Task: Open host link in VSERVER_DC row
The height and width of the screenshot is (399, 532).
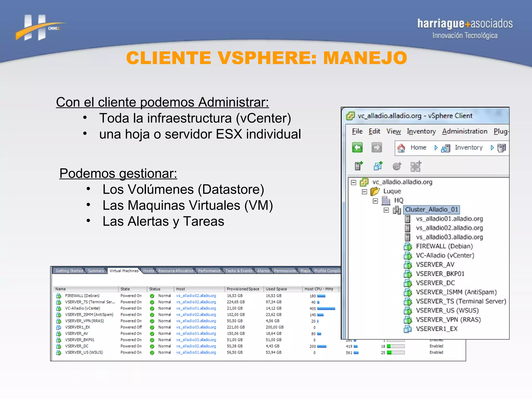Action: [x=196, y=346]
